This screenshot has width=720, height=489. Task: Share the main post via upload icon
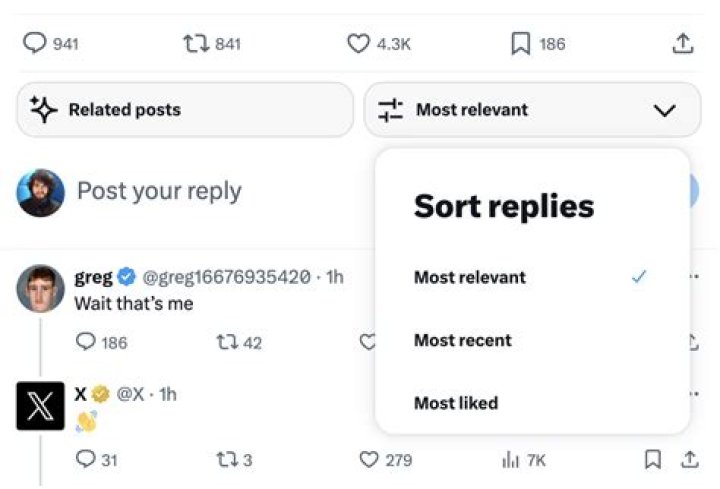pos(682,43)
